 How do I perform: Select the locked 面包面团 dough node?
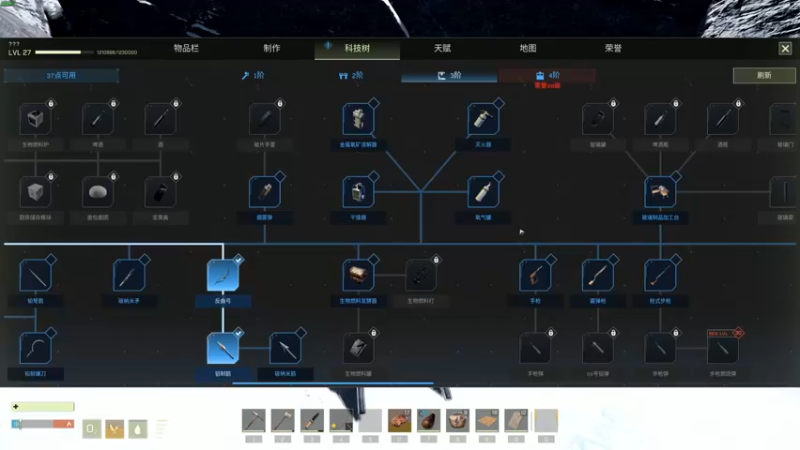97,192
